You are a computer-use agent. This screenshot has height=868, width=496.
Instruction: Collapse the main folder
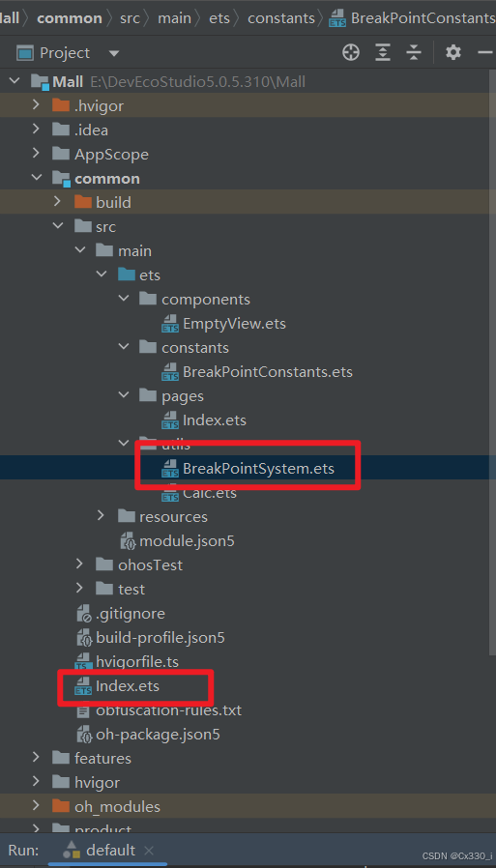[x=80, y=250]
